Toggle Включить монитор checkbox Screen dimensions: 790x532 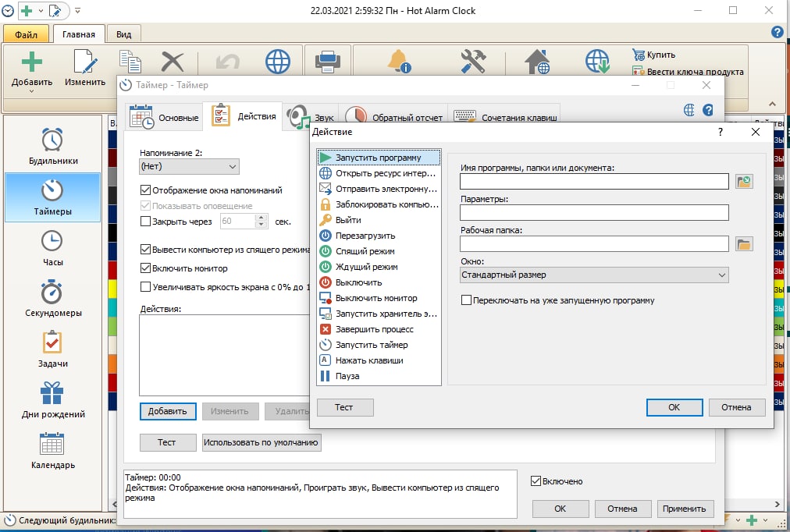(x=145, y=268)
